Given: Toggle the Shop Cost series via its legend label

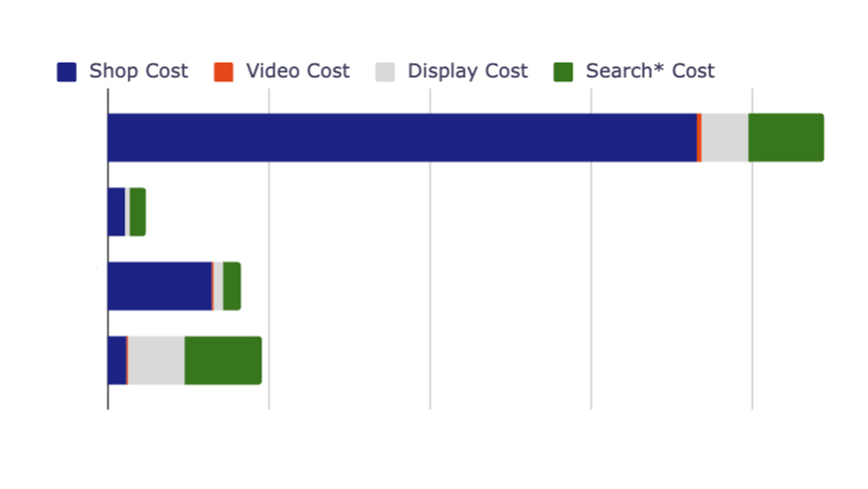Looking at the screenshot, I should tap(138, 71).
